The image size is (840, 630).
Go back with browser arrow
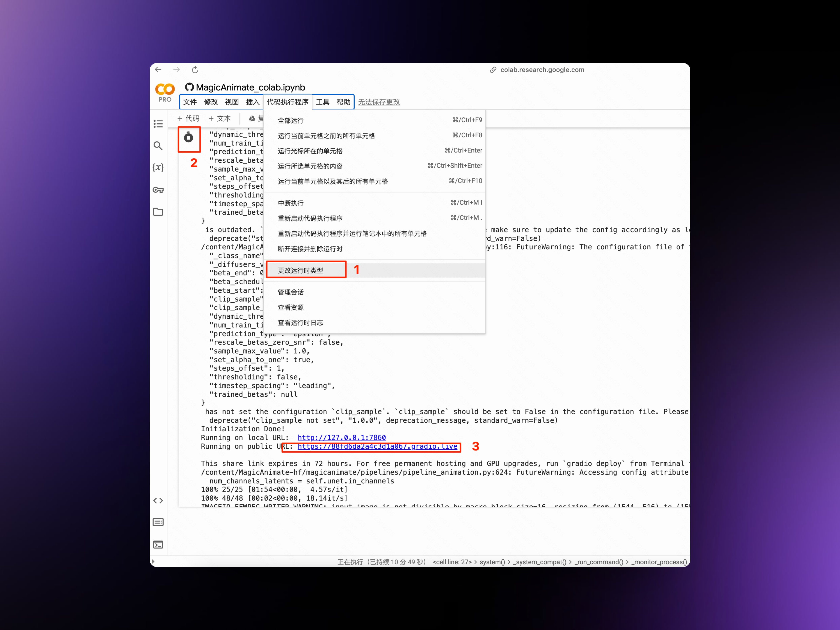point(158,70)
